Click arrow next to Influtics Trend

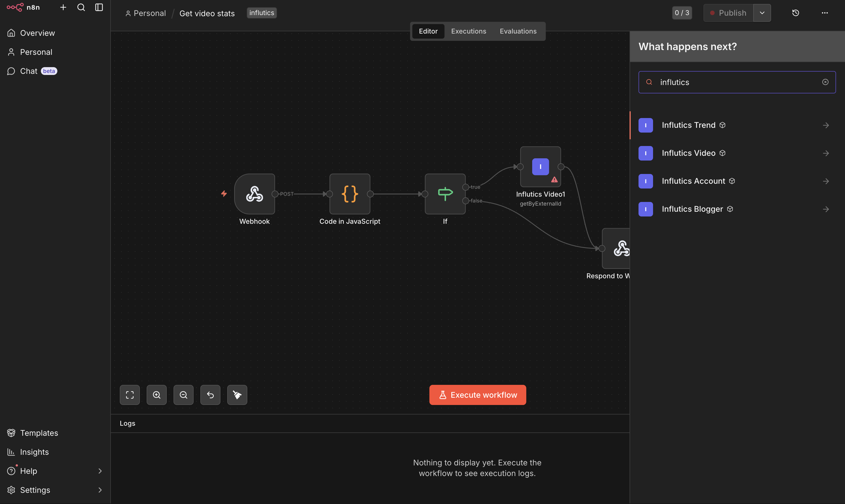tap(826, 125)
